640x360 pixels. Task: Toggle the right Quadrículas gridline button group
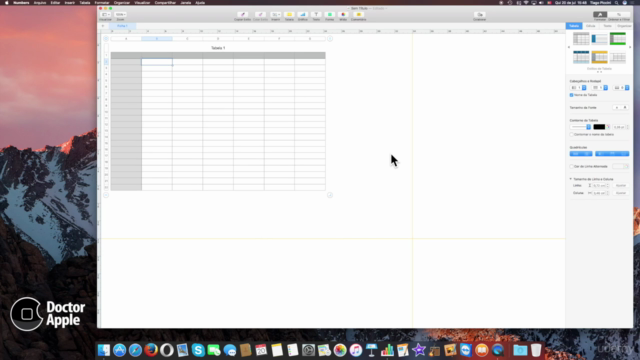click(x=612, y=154)
